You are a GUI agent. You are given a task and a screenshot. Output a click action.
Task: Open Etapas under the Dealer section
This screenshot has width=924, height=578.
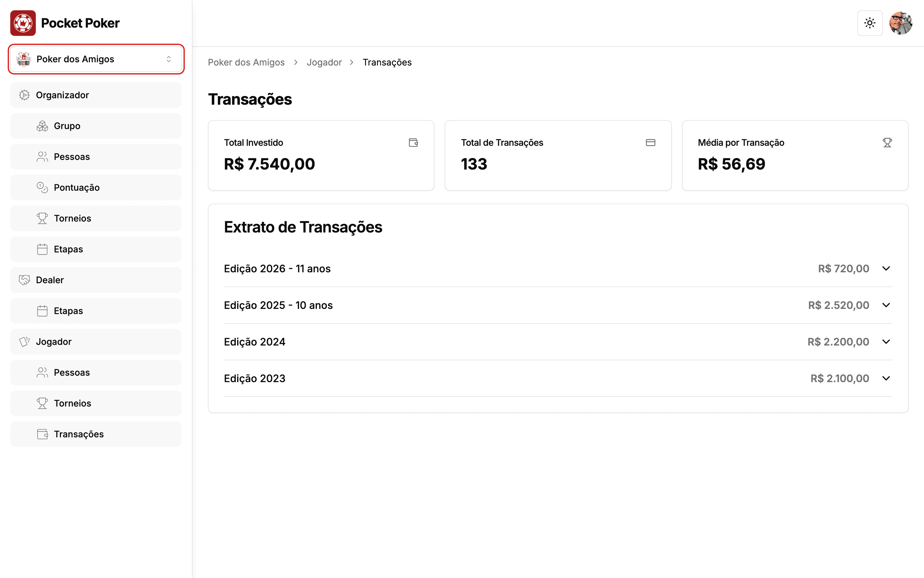pos(96,311)
